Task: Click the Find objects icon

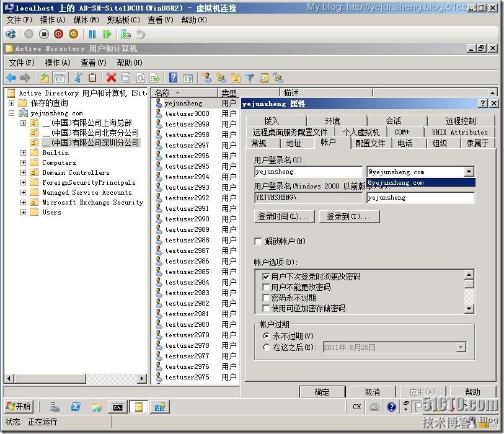Action: click(x=264, y=77)
